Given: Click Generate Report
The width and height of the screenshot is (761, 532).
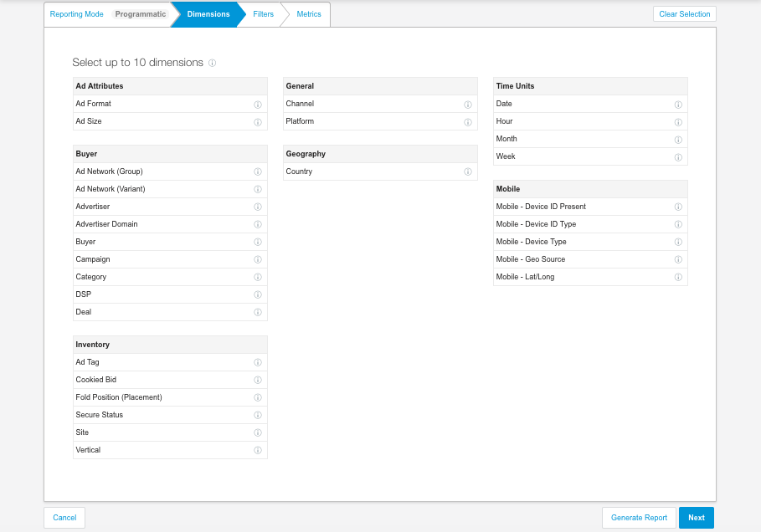Looking at the screenshot, I should click(639, 517).
